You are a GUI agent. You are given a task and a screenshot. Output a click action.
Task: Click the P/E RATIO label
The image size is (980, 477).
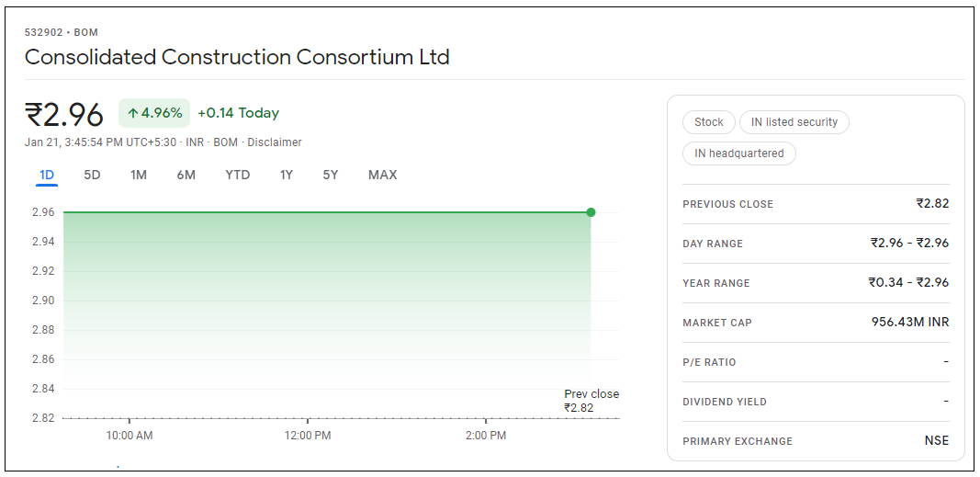click(709, 363)
